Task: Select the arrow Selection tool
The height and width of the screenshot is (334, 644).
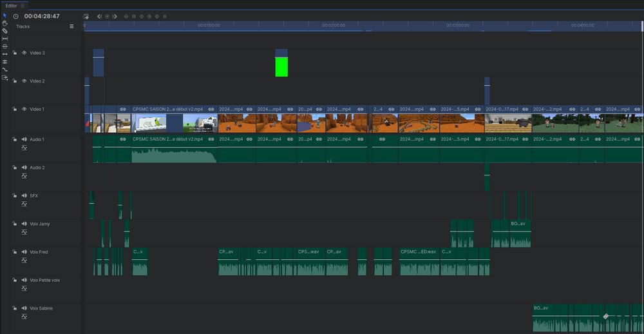Action: tap(5, 15)
